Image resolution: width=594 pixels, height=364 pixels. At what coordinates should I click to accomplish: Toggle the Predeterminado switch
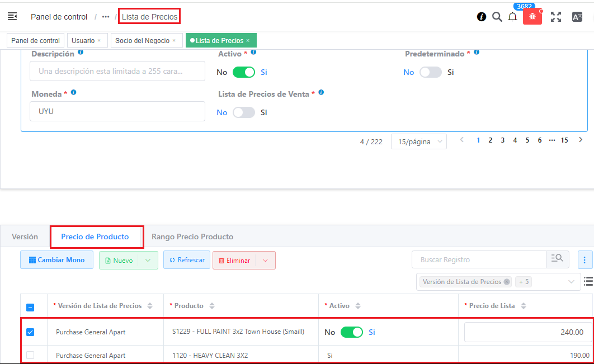coord(431,72)
